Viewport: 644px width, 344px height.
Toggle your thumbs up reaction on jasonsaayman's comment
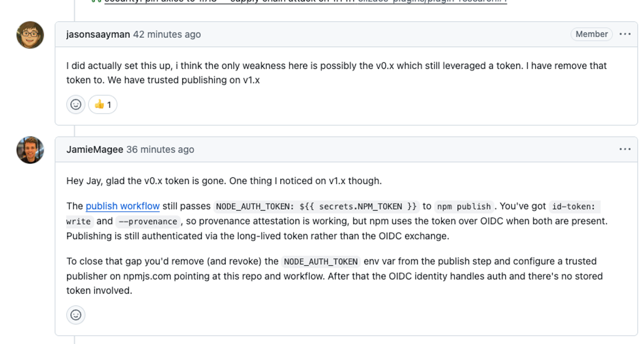pyautogui.click(x=102, y=105)
